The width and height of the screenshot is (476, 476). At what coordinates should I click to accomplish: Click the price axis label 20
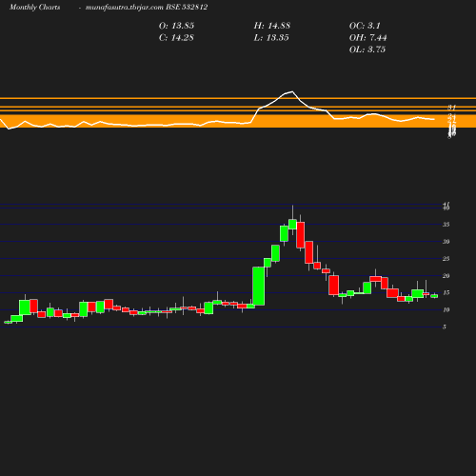446,276
